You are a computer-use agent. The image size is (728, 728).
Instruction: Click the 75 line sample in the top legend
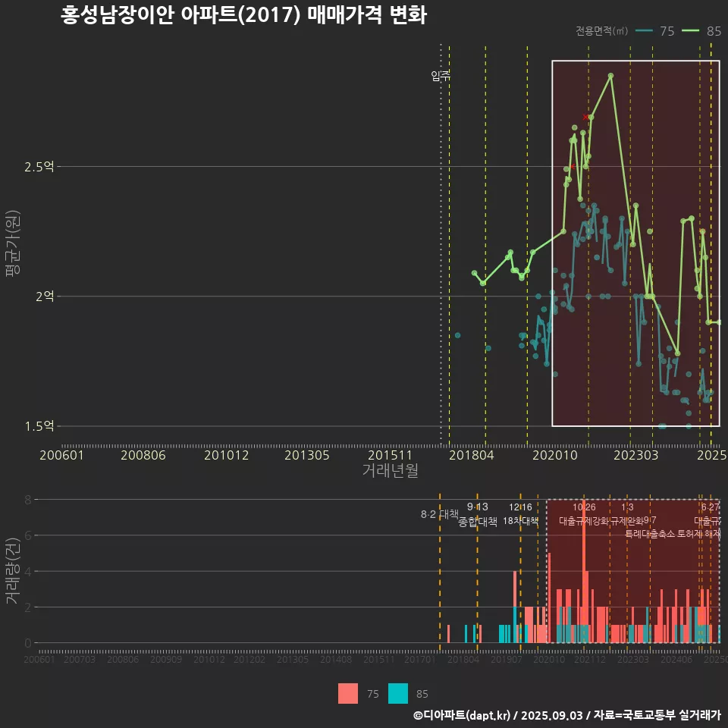tap(644, 31)
